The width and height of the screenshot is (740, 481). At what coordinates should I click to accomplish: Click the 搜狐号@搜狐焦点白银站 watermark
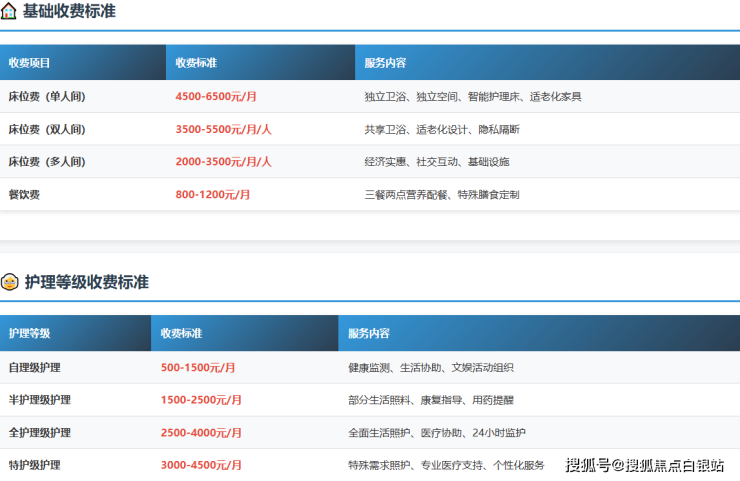648,465
